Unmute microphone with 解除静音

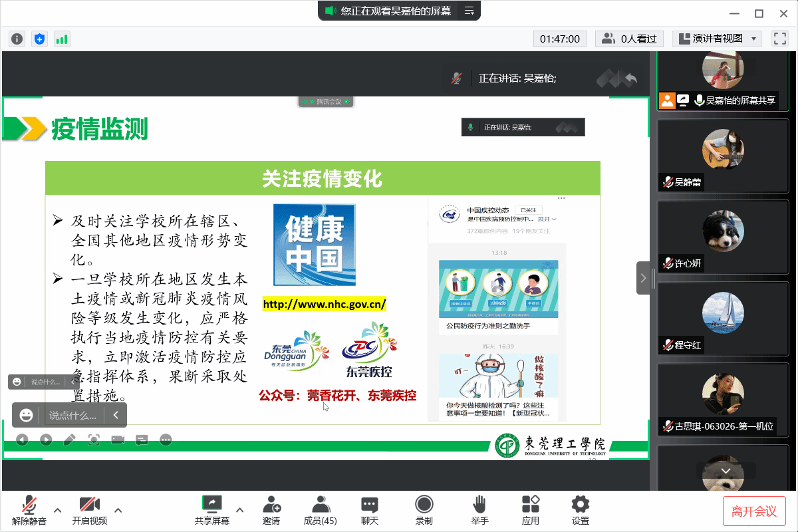[29, 510]
